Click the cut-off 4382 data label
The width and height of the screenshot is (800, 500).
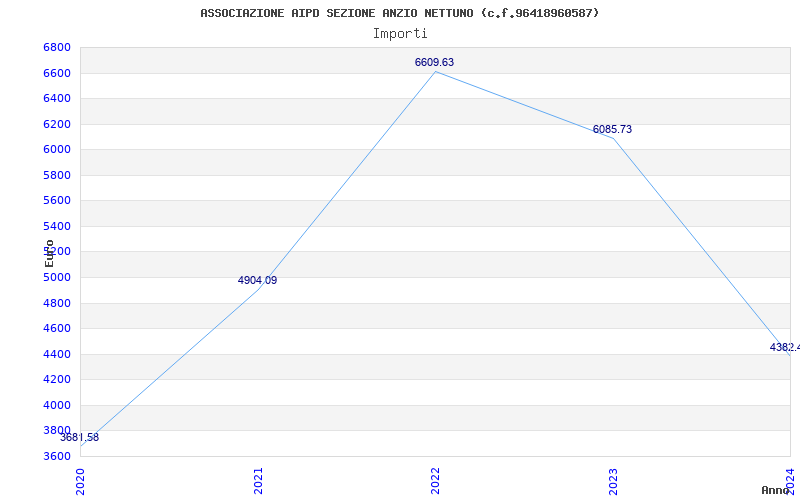coord(785,347)
